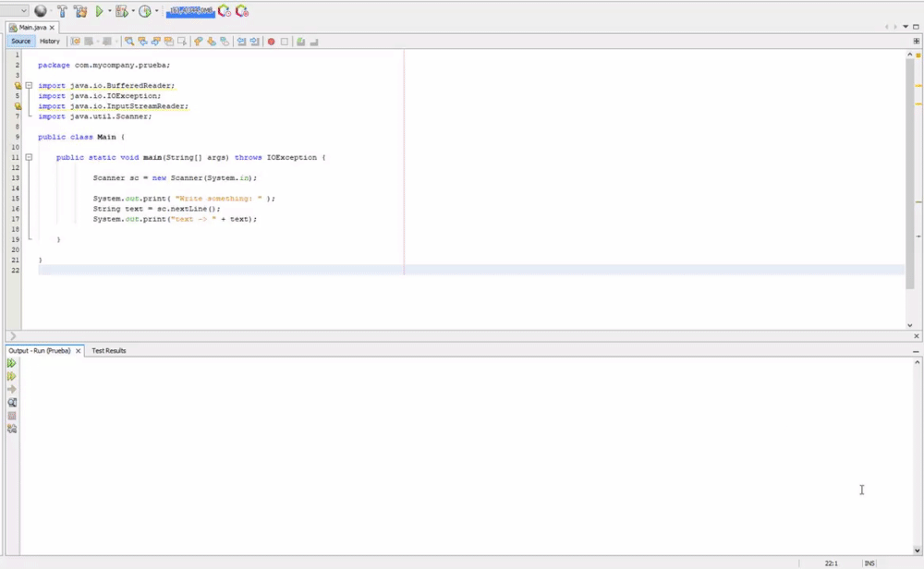The width and height of the screenshot is (924, 569).
Task: Select the Main.java editor tab
Action: pyautogui.click(x=32, y=27)
